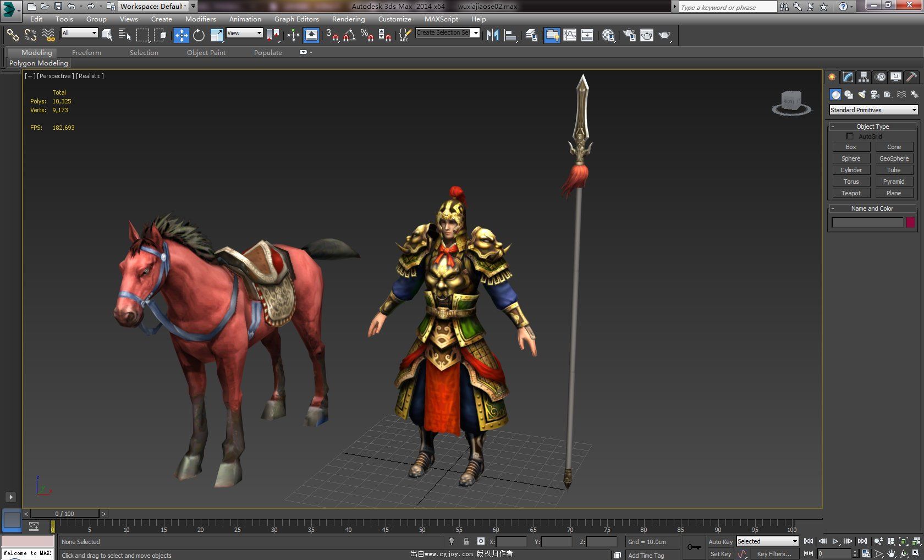
Task: Select the Select and Rotate tool
Action: 199,35
